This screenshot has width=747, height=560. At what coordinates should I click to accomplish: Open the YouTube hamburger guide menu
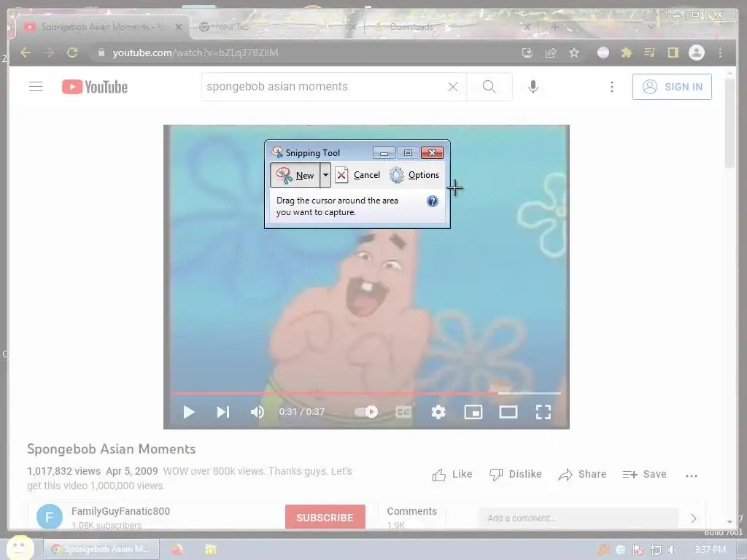(x=36, y=87)
